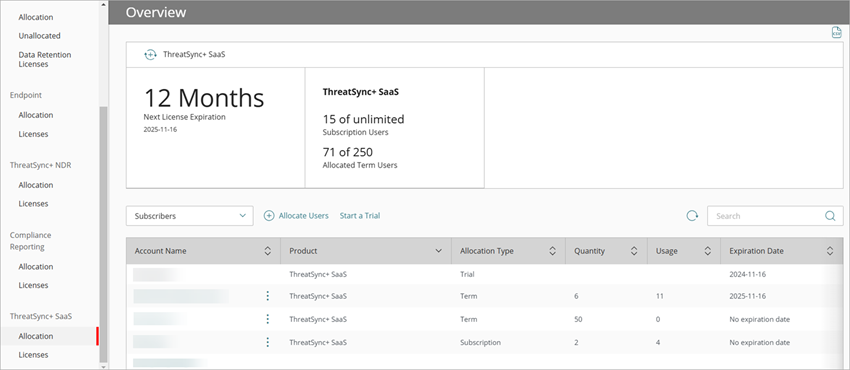Open ThreatSync+ NDR Allocation
Screen dimensions: 850x370
[x=36, y=185]
